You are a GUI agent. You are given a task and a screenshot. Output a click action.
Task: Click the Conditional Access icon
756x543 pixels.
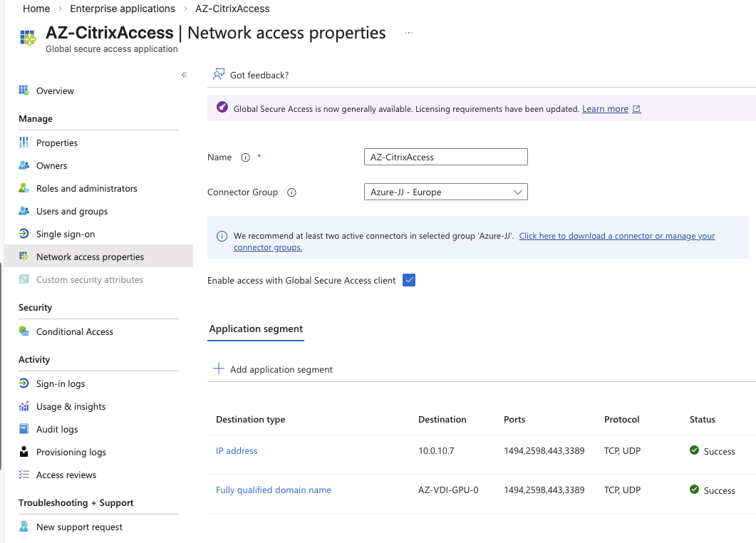24,331
